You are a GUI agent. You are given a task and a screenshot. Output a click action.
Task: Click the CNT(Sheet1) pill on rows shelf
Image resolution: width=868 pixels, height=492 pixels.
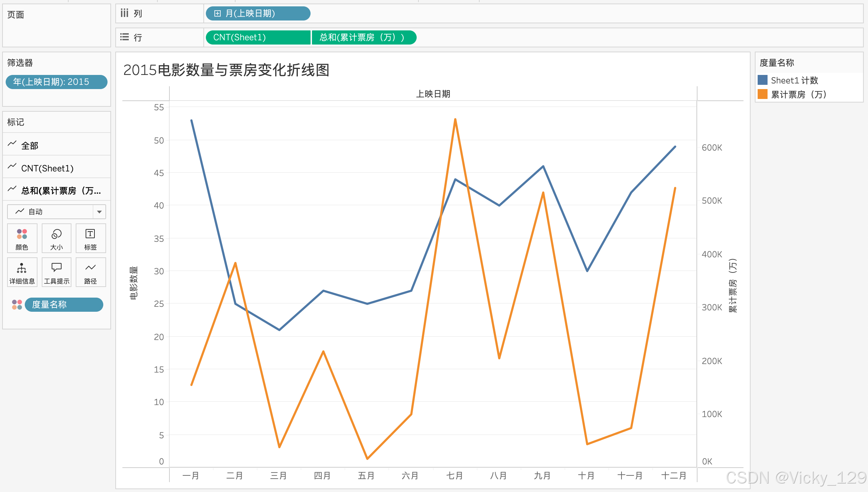257,37
